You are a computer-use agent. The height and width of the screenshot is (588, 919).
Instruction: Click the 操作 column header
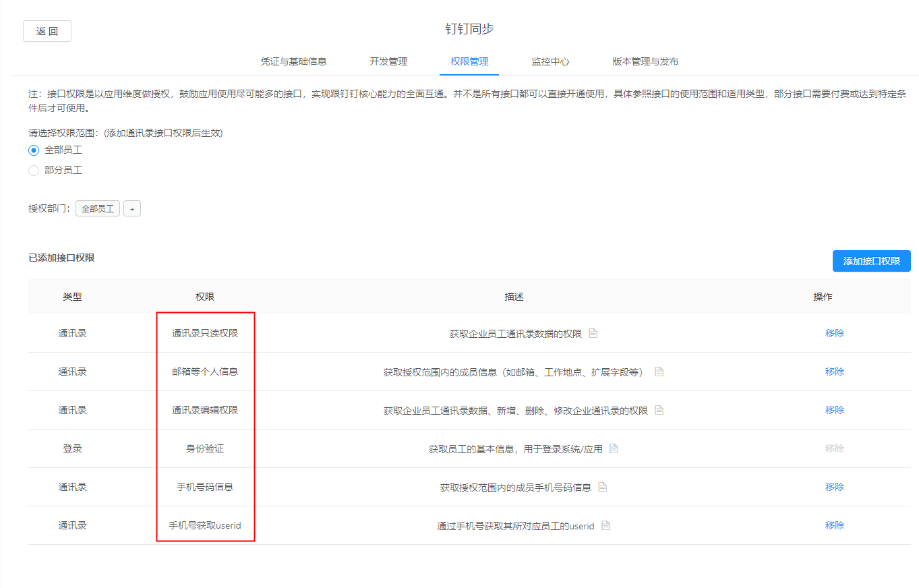pyautogui.click(x=823, y=297)
